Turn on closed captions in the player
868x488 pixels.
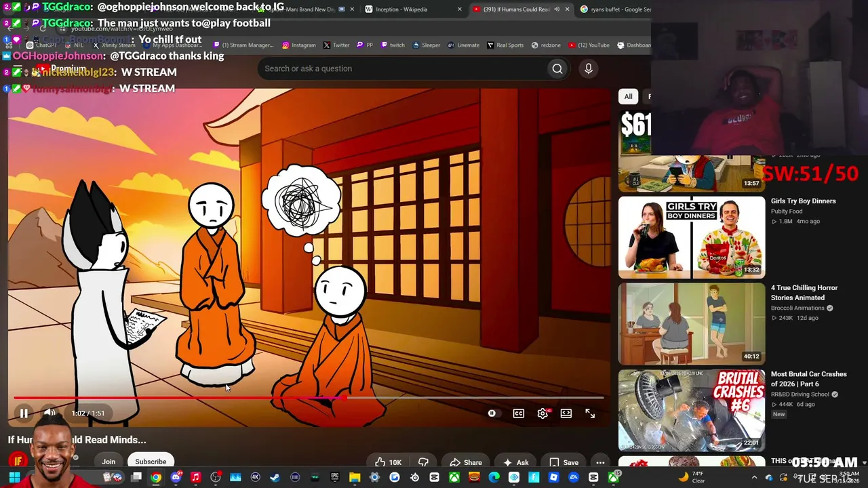click(x=519, y=413)
